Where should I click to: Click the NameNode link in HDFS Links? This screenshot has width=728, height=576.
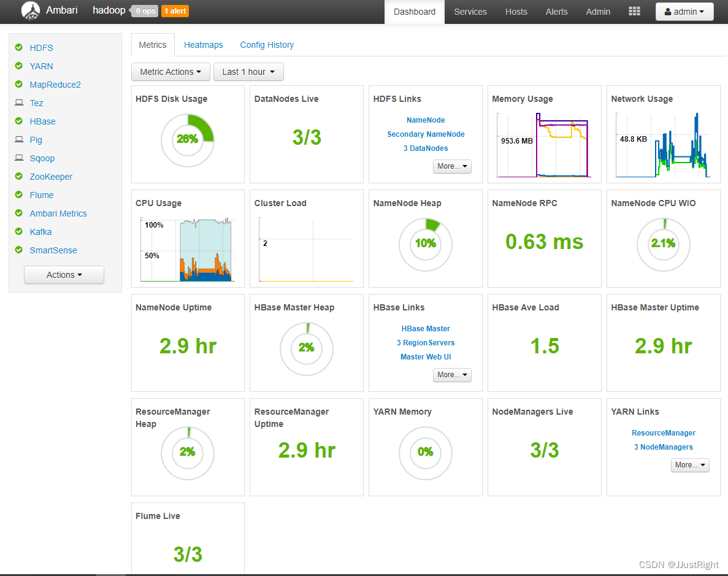pos(426,120)
